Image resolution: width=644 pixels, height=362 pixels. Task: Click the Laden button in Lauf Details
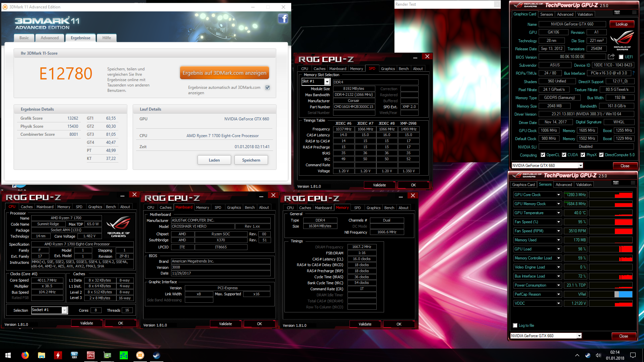click(214, 160)
